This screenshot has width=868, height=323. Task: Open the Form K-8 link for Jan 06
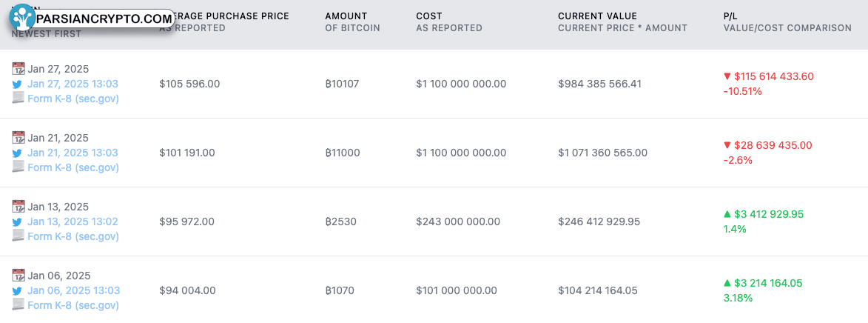pos(73,305)
